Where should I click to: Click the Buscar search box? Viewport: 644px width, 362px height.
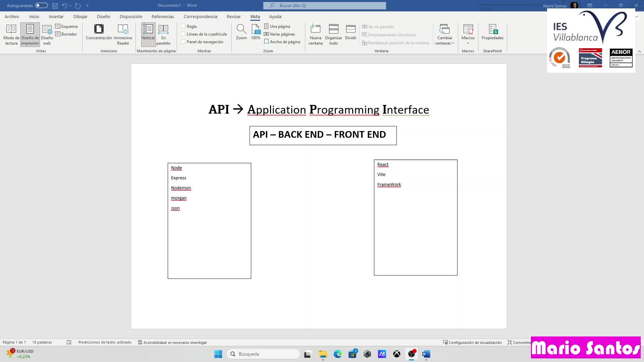coord(324,5)
